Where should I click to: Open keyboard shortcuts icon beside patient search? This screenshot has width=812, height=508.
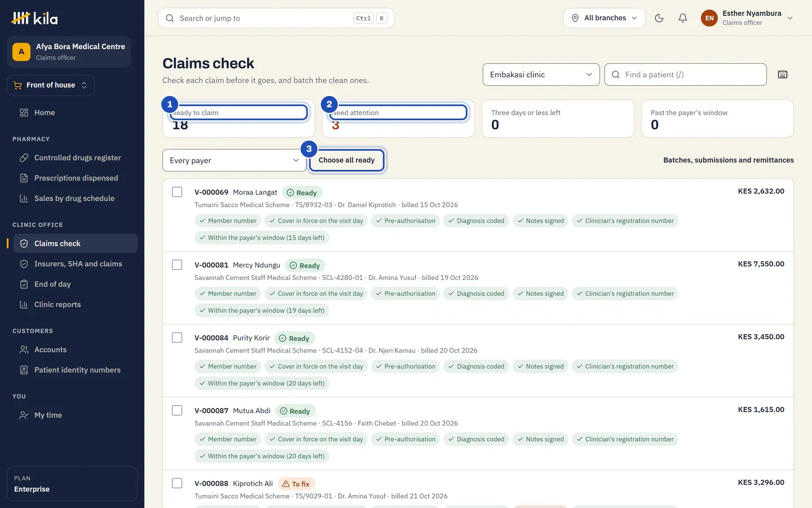point(783,75)
